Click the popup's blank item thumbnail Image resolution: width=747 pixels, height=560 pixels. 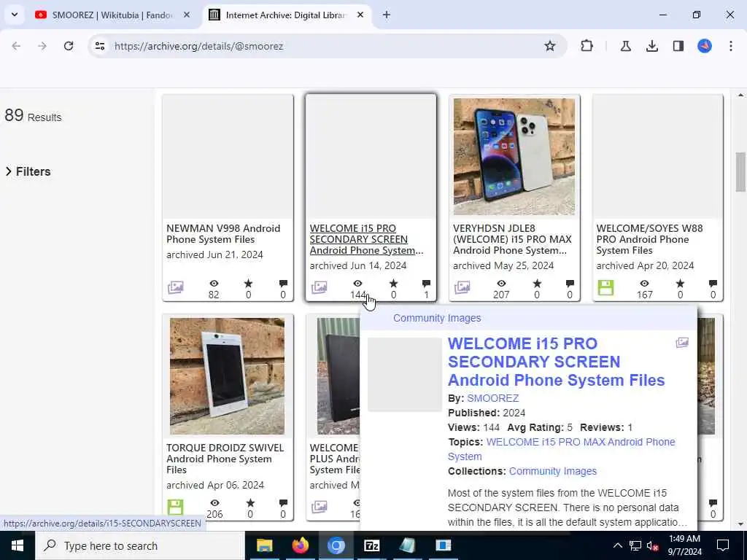point(404,374)
